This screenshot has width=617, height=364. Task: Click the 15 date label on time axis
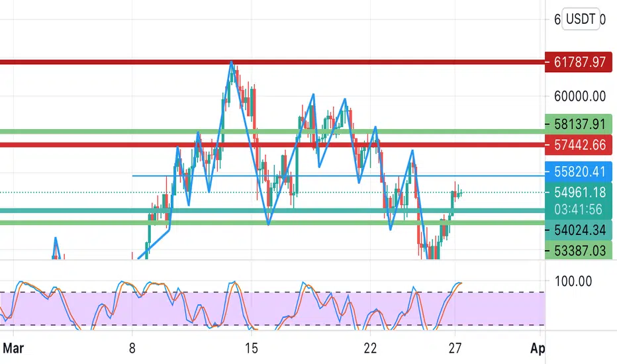click(x=251, y=348)
